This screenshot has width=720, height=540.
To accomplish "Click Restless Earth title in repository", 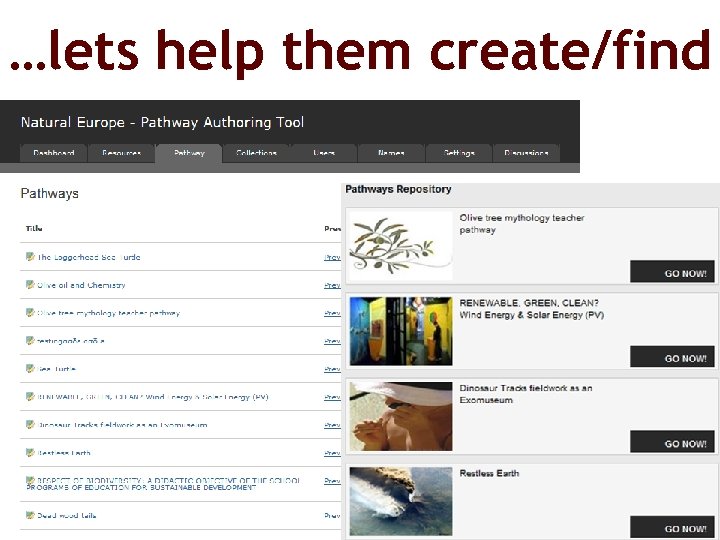I will pyautogui.click(x=489, y=473).
